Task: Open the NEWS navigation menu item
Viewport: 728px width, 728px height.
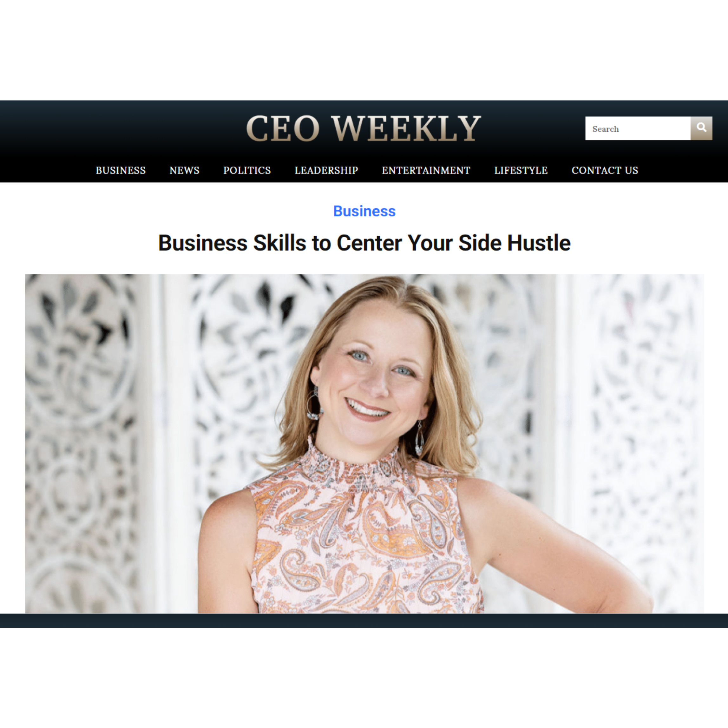Action: click(x=184, y=170)
